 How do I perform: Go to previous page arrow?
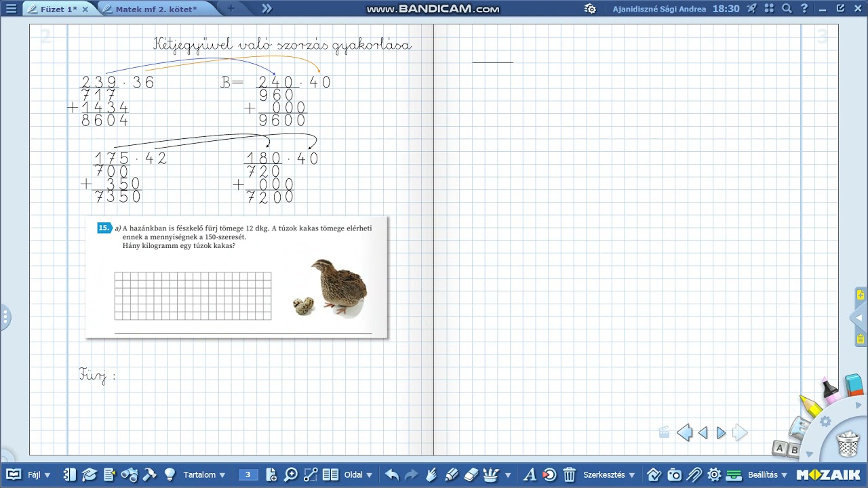(703, 432)
